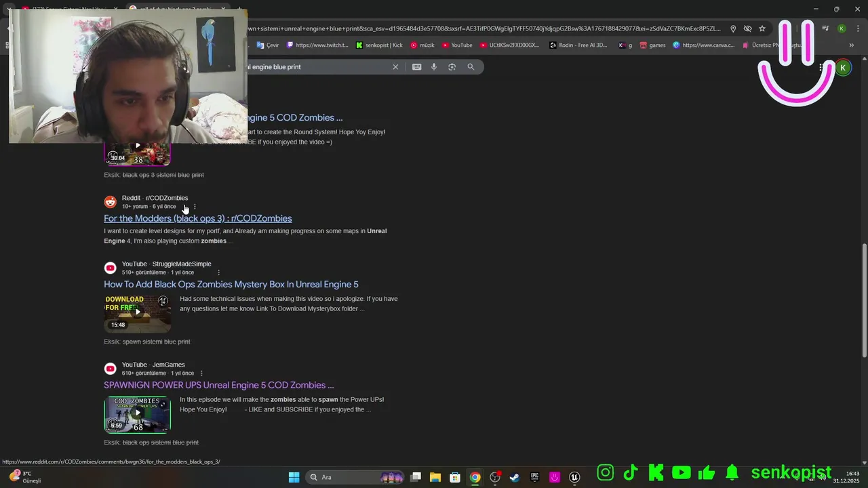Click 'spawn sistemi blue print' missing terms text

pos(156,342)
